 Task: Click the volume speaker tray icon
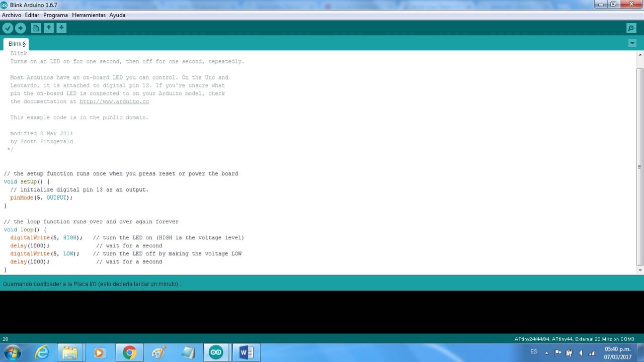[x=581, y=353]
